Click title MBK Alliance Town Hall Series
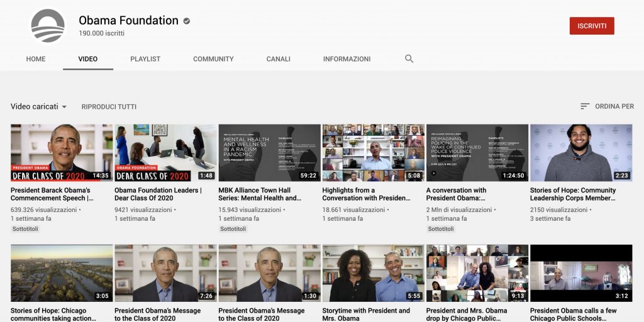This screenshot has width=644, height=322. tap(260, 194)
